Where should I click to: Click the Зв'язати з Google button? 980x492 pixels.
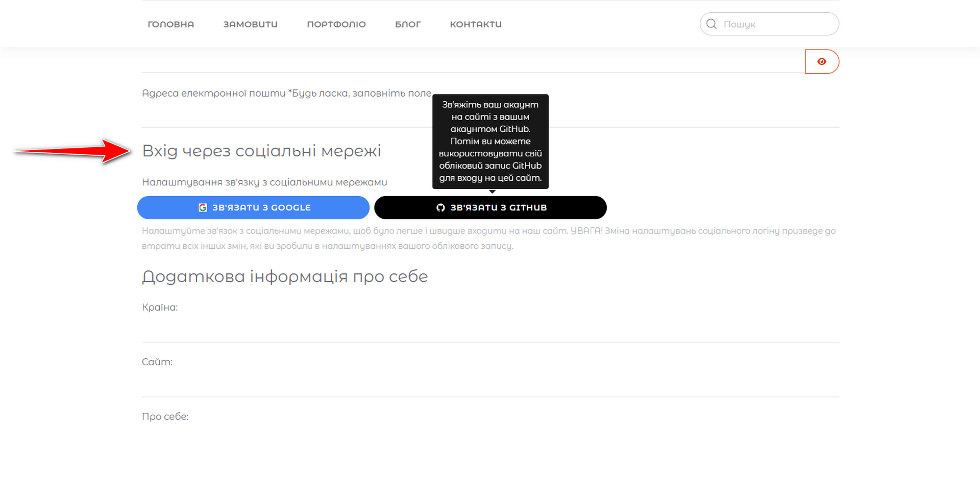pyautogui.click(x=253, y=207)
